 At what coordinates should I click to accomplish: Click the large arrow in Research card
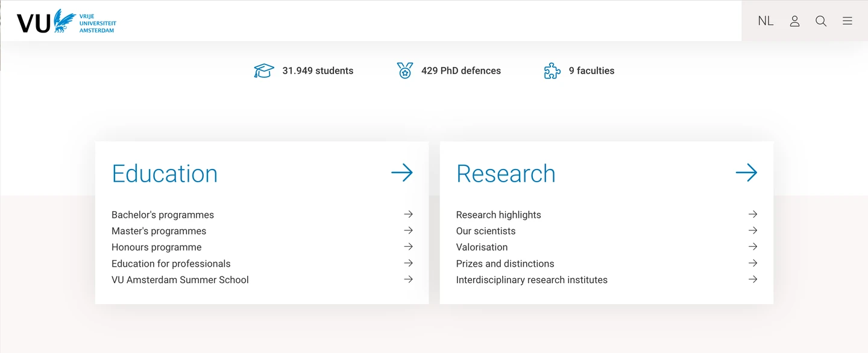point(746,173)
